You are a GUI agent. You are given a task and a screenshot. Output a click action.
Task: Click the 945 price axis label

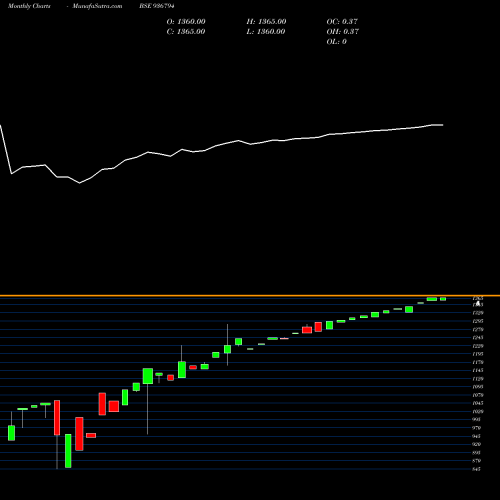[x=477, y=436]
